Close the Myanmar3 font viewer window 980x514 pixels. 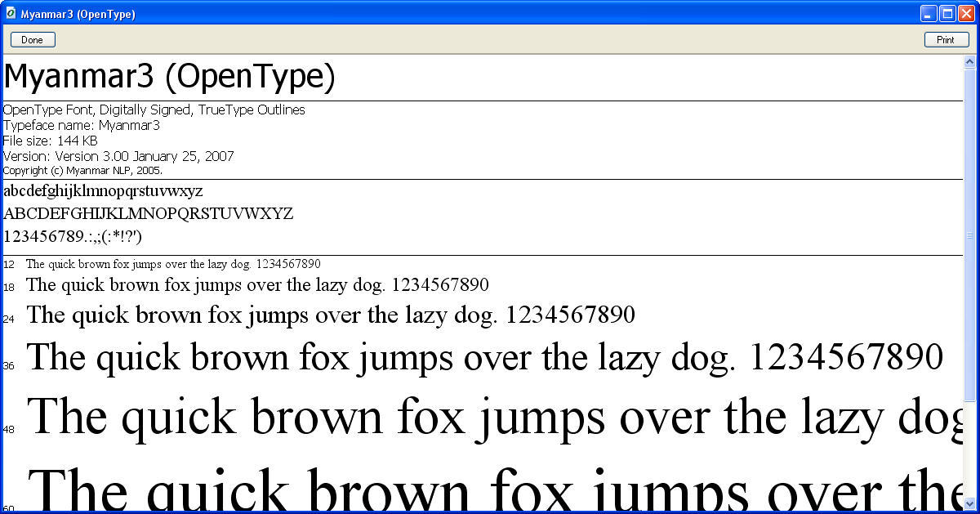[966, 13]
